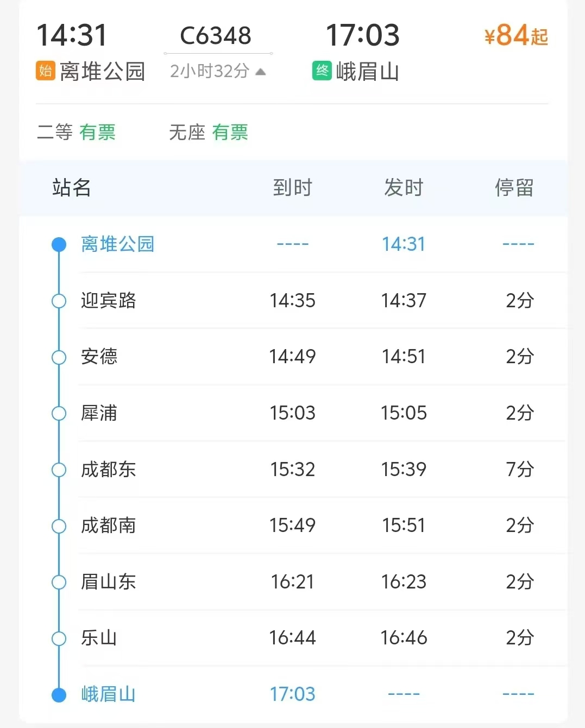Viewport: 585px width, 728px height.
Task: Tap train number C6348
Action: coord(216,36)
